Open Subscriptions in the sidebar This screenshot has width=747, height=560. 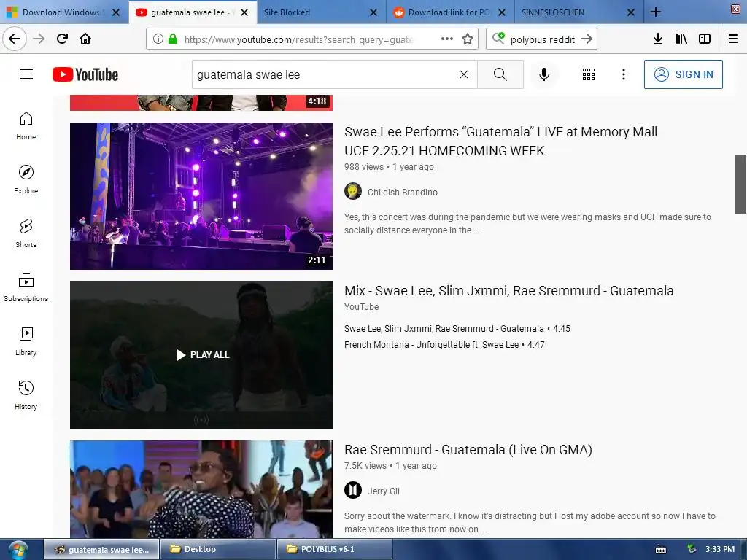pos(26,287)
